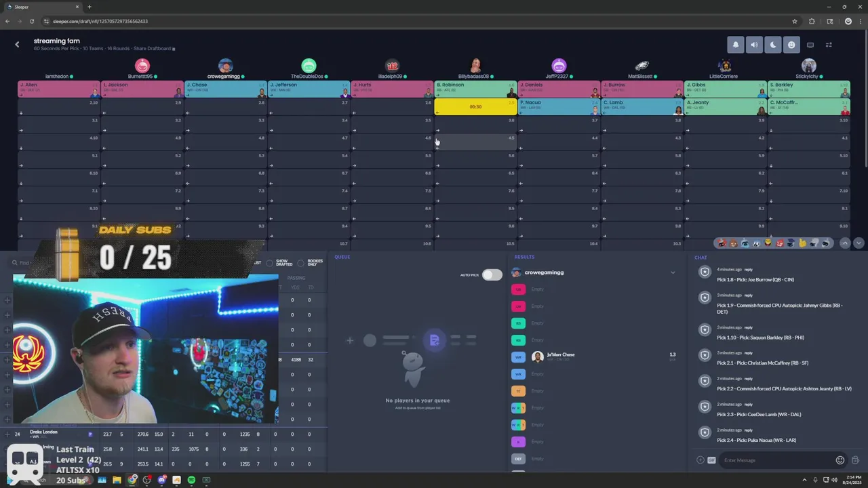This screenshot has height=488, width=868.
Task: Reply to Pick 2.1 Christian McCaffrey message
Action: (x=749, y=353)
